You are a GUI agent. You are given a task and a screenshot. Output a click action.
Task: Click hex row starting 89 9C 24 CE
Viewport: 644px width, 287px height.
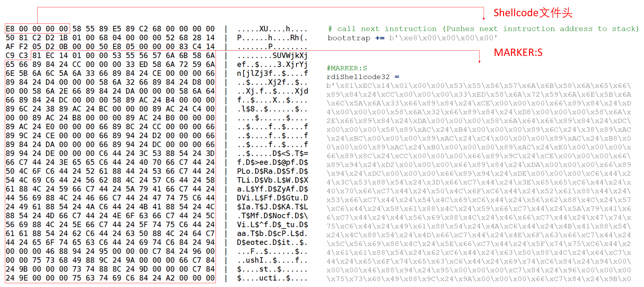pyautogui.click(x=110, y=136)
